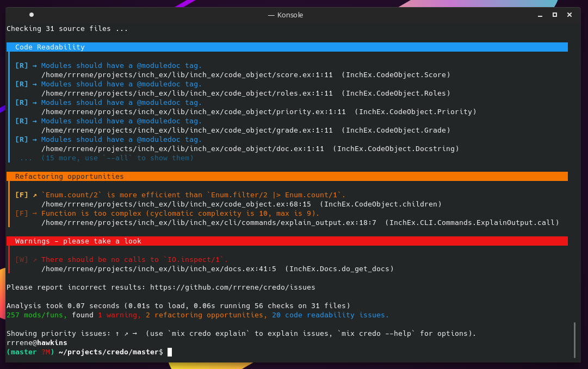Minimize the Konsole window
The height and width of the screenshot is (369, 588).
(540, 15)
